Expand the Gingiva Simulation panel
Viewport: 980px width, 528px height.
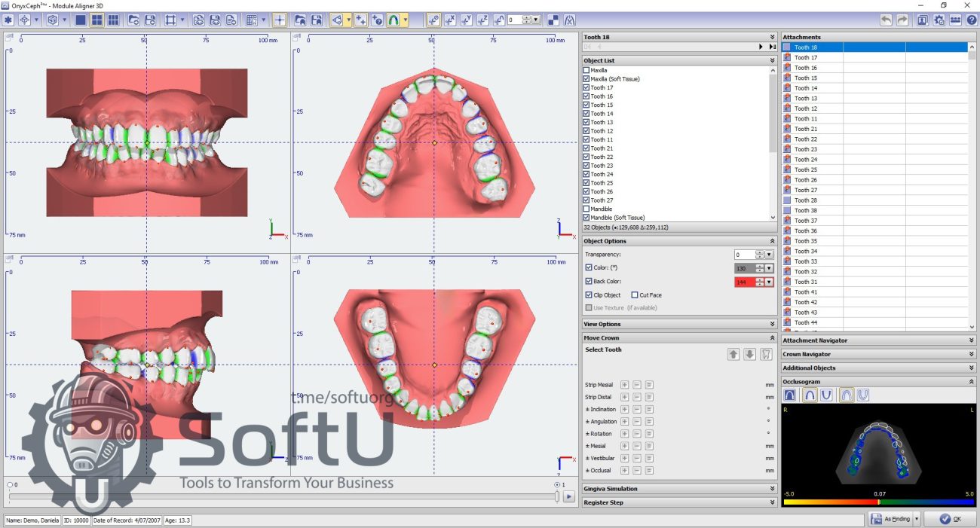(x=772, y=489)
